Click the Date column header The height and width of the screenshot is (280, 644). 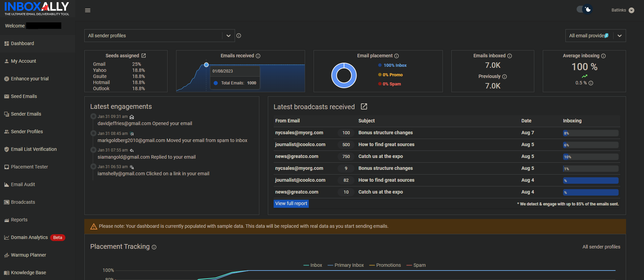(526, 121)
